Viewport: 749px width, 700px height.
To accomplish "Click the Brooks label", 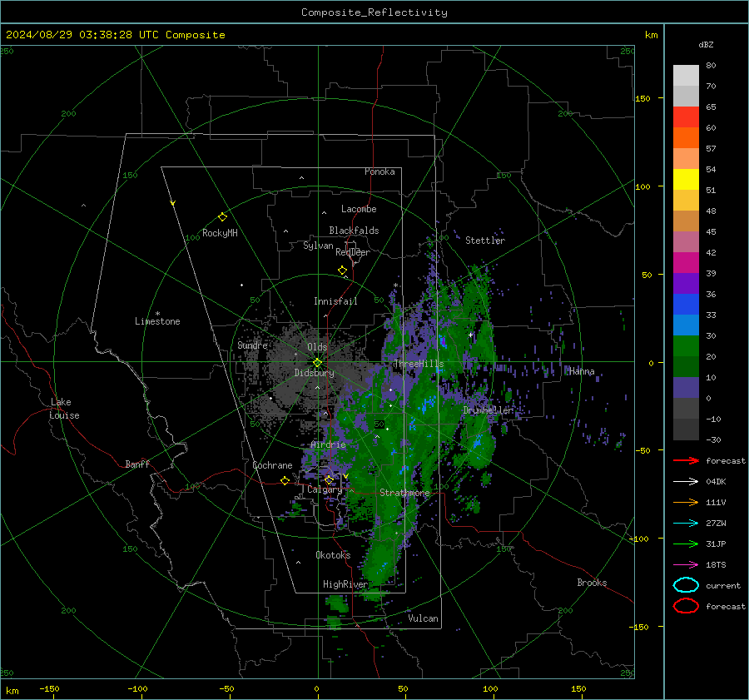I will click(592, 583).
